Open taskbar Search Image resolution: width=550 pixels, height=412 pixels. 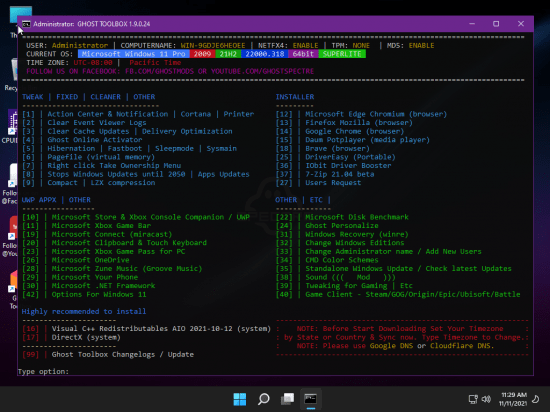(x=263, y=399)
